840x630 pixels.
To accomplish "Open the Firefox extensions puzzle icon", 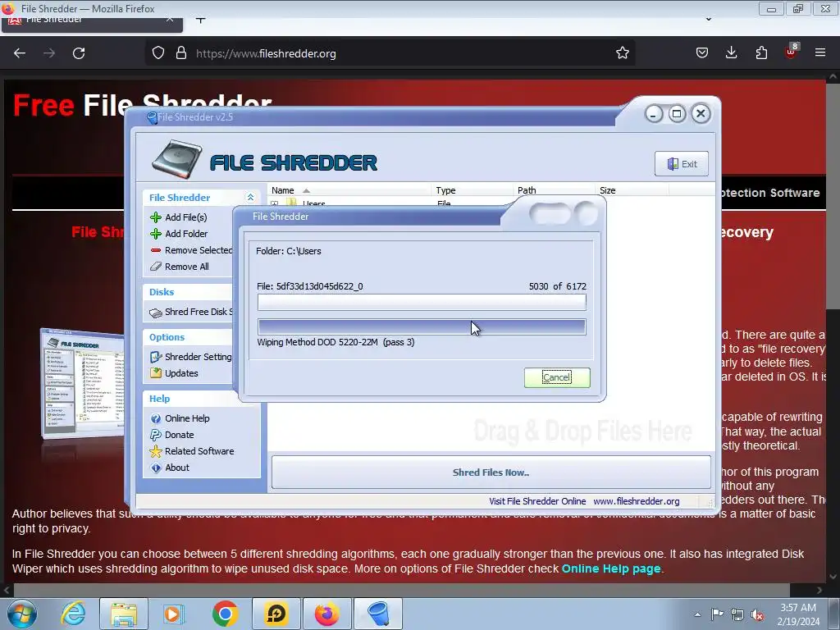I will [x=761, y=52].
